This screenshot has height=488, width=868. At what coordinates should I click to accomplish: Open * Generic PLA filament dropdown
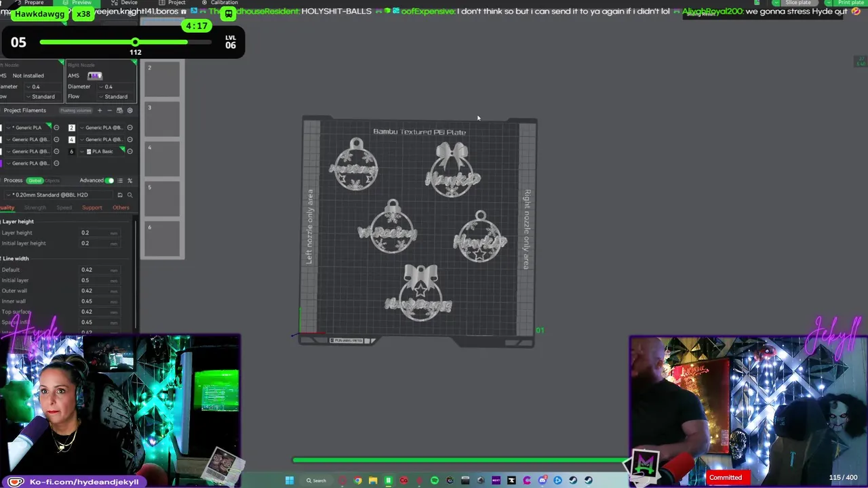click(x=28, y=127)
